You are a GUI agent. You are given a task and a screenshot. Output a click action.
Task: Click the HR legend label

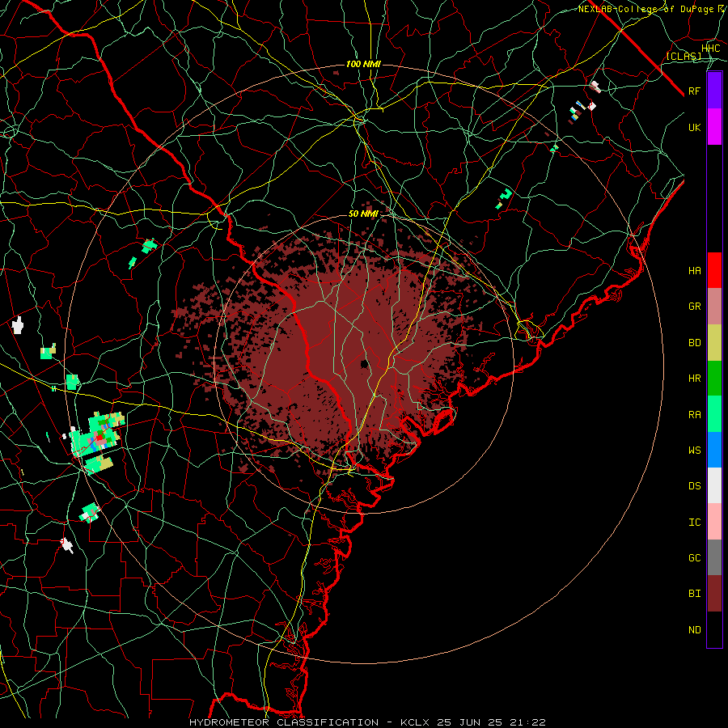point(695,379)
